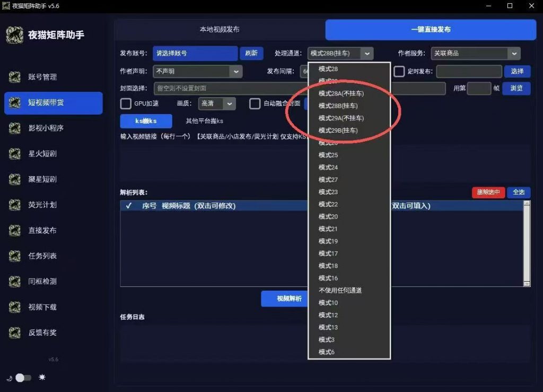Click the cat icon beside 直接发布

tap(14, 230)
